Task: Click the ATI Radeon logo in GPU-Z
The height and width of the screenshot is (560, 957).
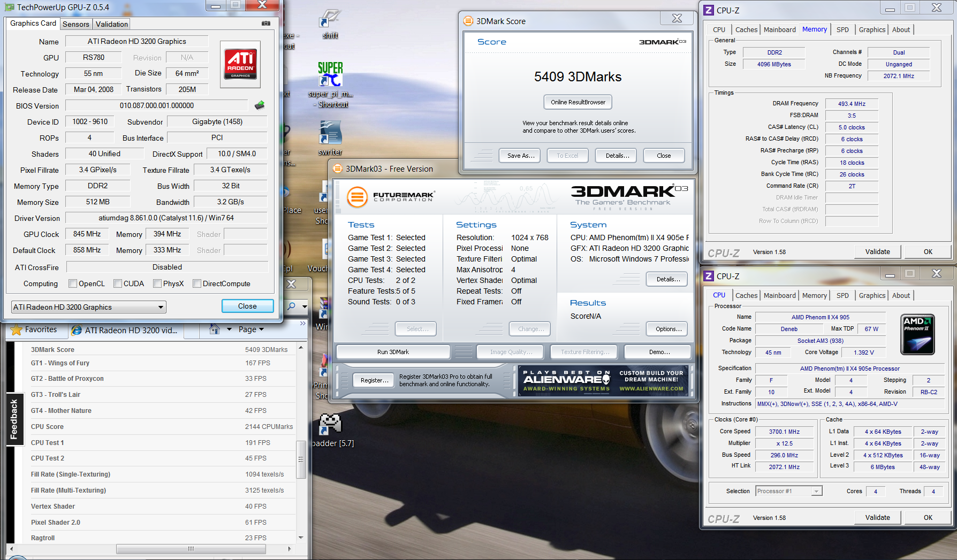Action: pyautogui.click(x=240, y=64)
